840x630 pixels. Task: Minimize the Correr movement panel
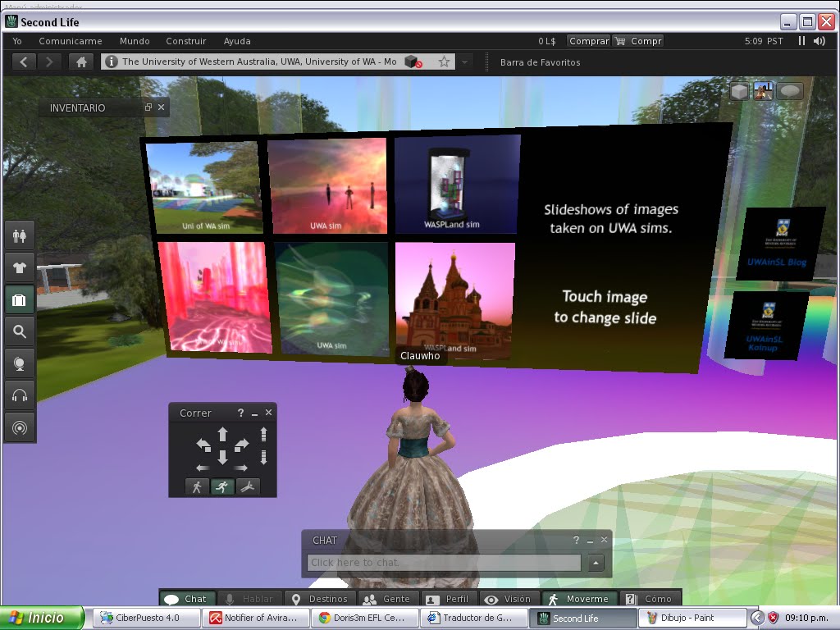254,413
